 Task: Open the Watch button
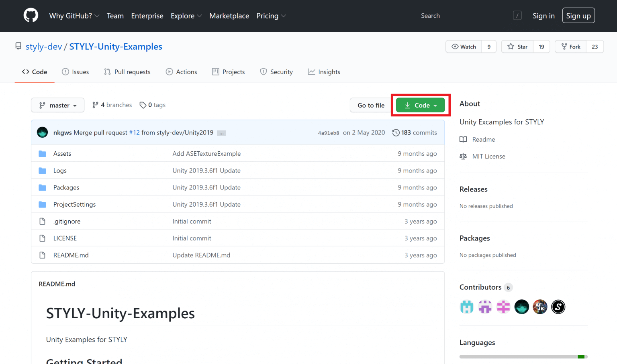click(x=463, y=46)
